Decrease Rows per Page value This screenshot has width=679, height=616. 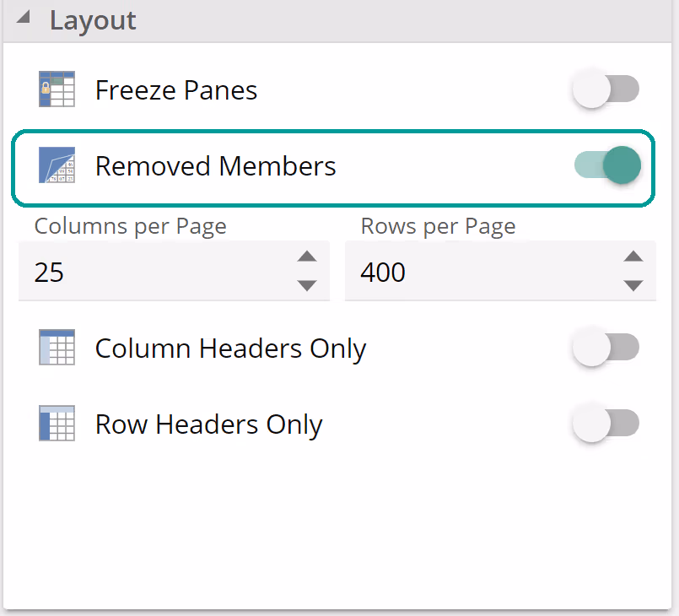(633, 285)
